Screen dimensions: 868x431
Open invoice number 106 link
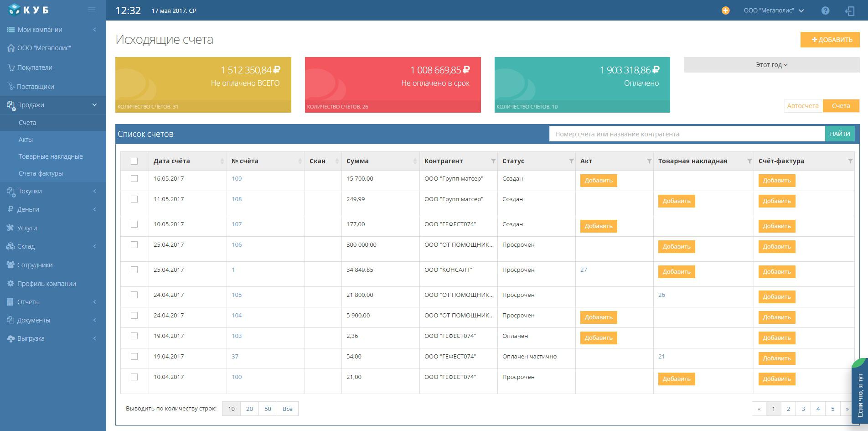pos(237,244)
